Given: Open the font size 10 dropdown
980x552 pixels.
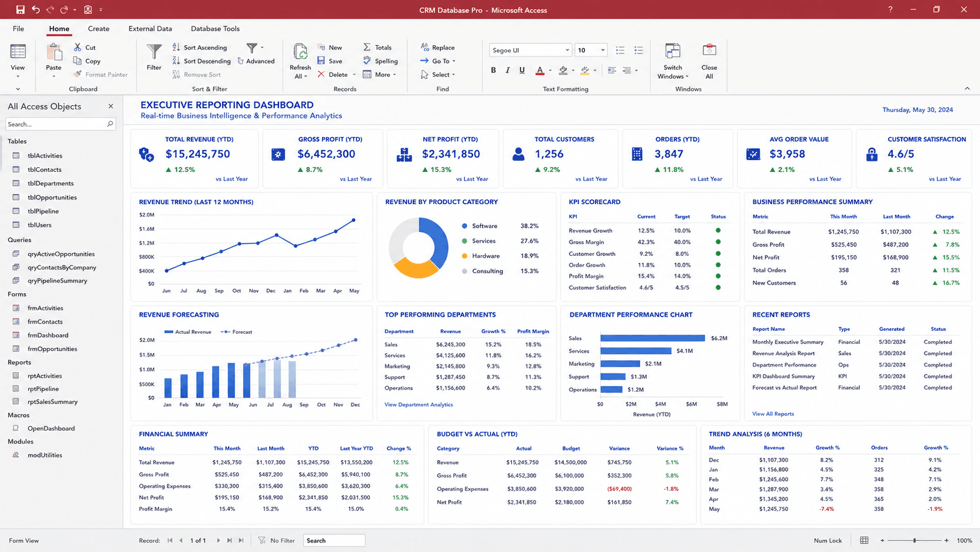Looking at the screenshot, I should [603, 50].
